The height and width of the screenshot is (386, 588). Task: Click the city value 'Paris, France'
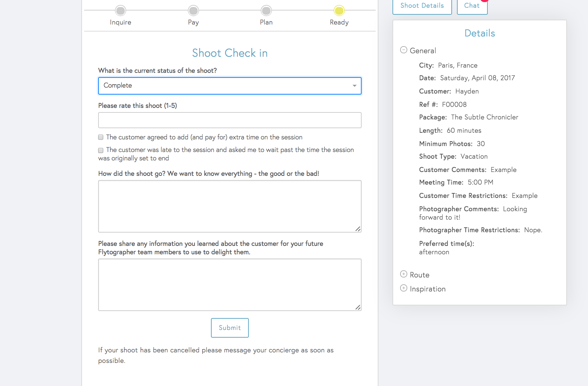pos(458,66)
